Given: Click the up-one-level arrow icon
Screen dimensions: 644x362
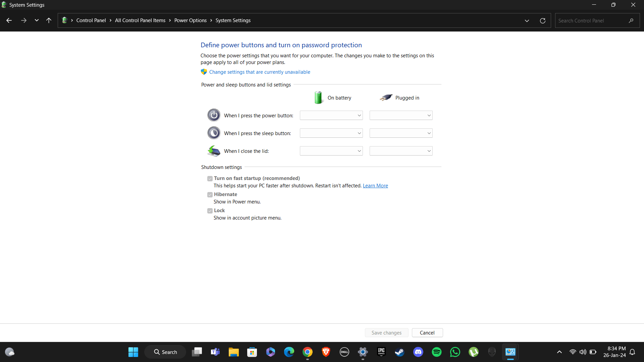Looking at the screenshot, I should (49, 20).
